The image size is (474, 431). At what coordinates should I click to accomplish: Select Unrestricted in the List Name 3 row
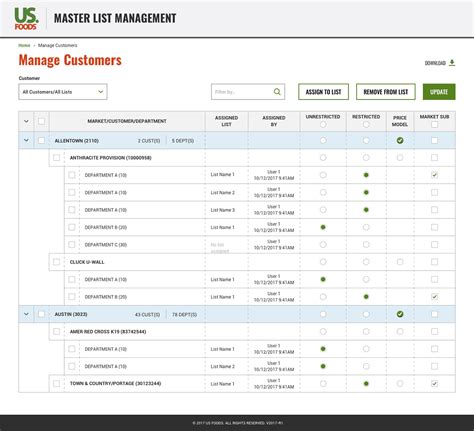pos(323,210)
